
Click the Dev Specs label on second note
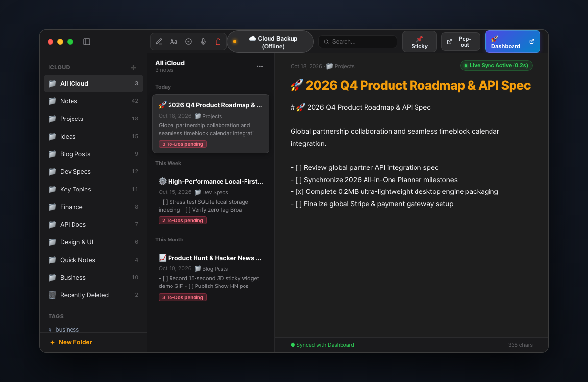pyautogui.click(x=211, y=192)
